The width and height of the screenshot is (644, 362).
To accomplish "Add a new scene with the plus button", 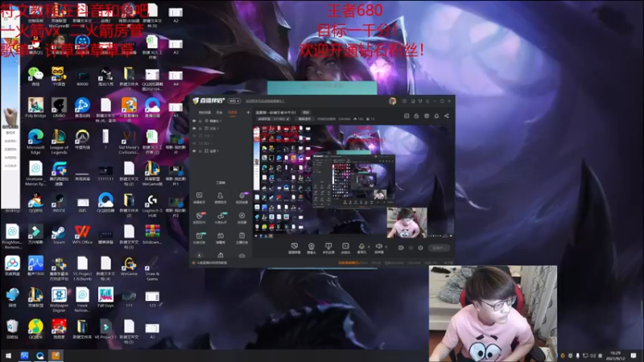I will [248, 112].
